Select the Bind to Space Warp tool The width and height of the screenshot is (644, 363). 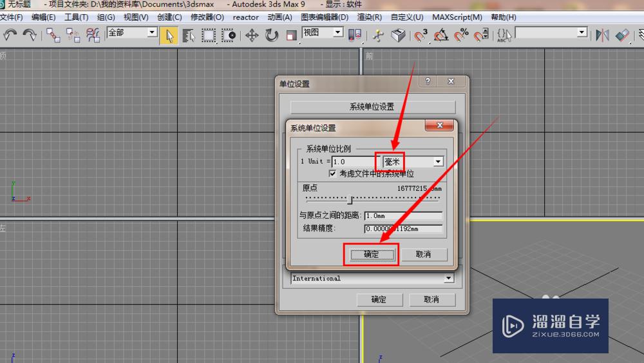93,35
